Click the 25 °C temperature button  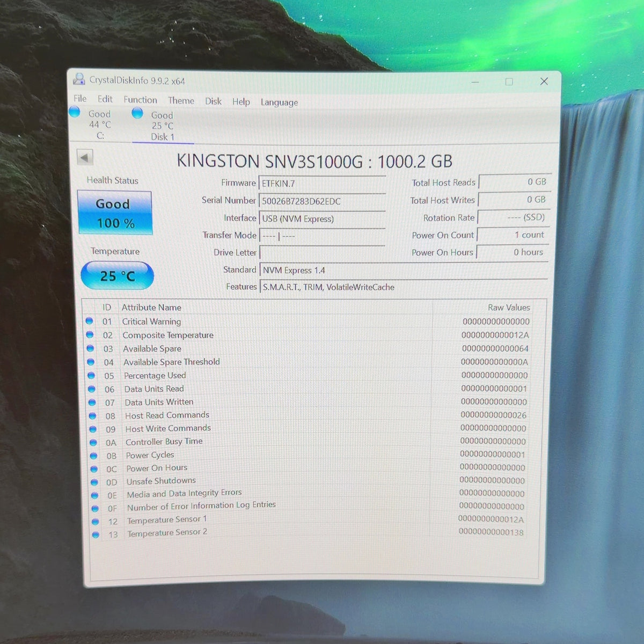coord(117,276)
